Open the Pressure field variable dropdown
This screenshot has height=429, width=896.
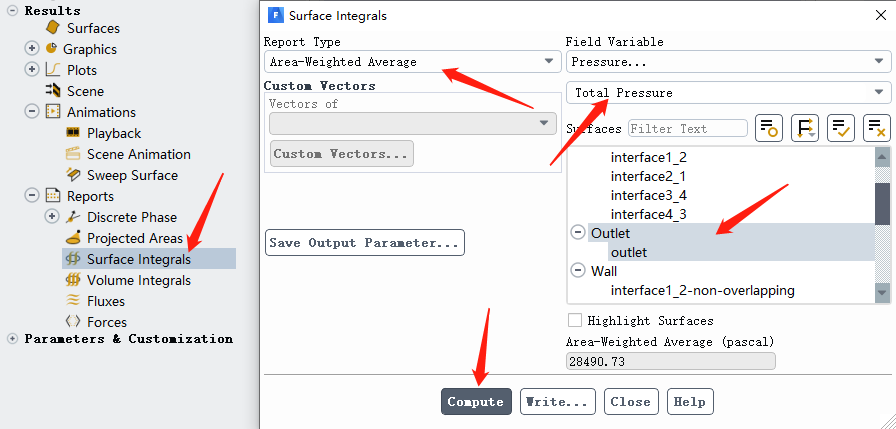[x=728, y=62]
